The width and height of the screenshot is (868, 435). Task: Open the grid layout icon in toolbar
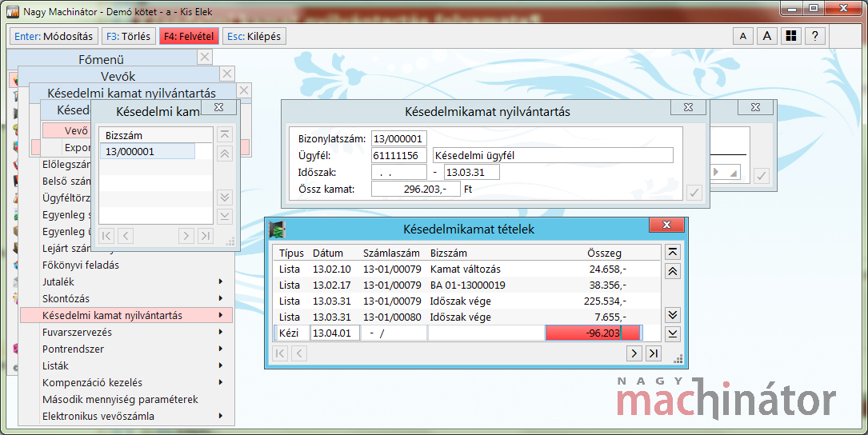(x=791, y=37)
